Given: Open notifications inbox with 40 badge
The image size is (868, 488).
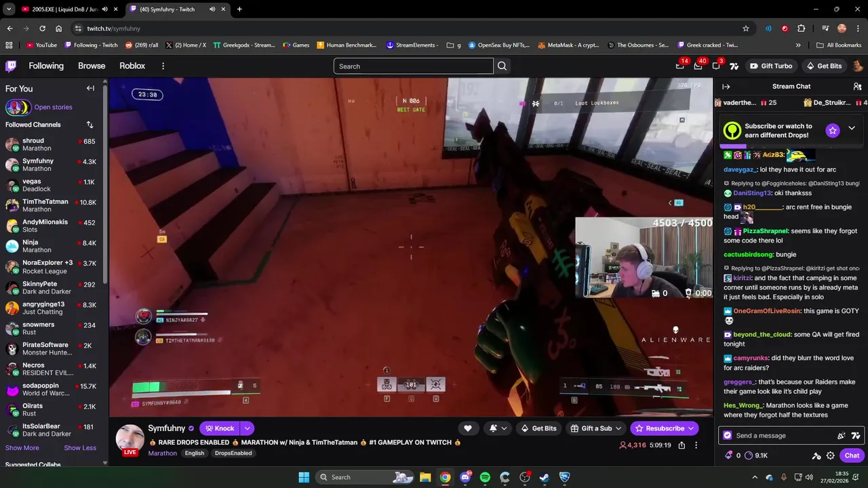Looking at the screenshot, I should [698, 66].
